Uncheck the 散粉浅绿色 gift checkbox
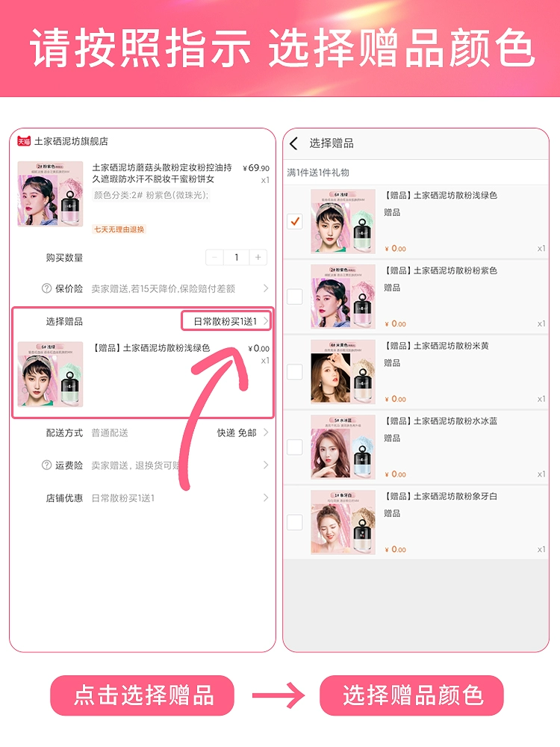560x747 pixels. tap(295, 221)
